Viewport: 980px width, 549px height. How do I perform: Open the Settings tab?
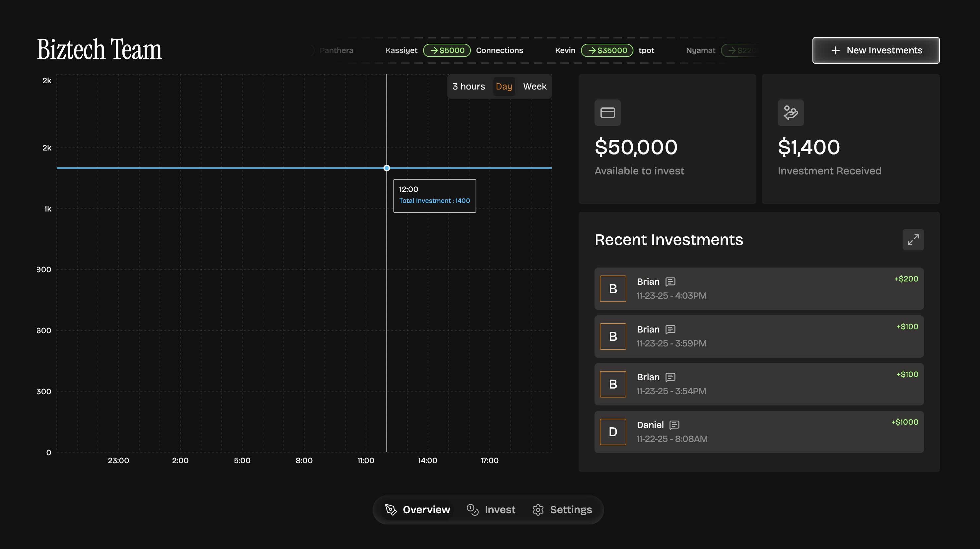(562, 510)
